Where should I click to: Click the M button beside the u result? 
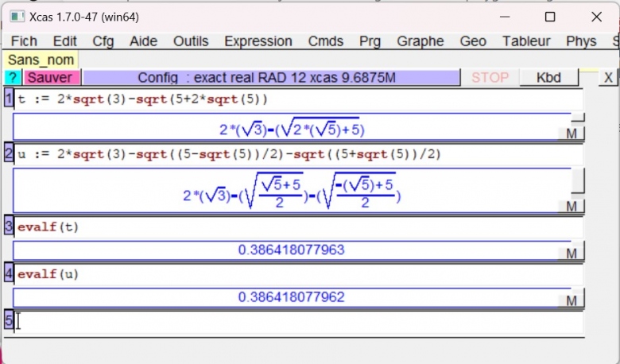571,207
